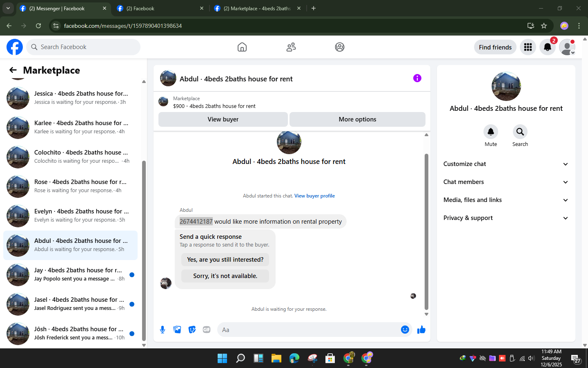Viewport: 588px width, 368px height.
Task: Open Rose's conversation
Action: (x=70, y=186)
